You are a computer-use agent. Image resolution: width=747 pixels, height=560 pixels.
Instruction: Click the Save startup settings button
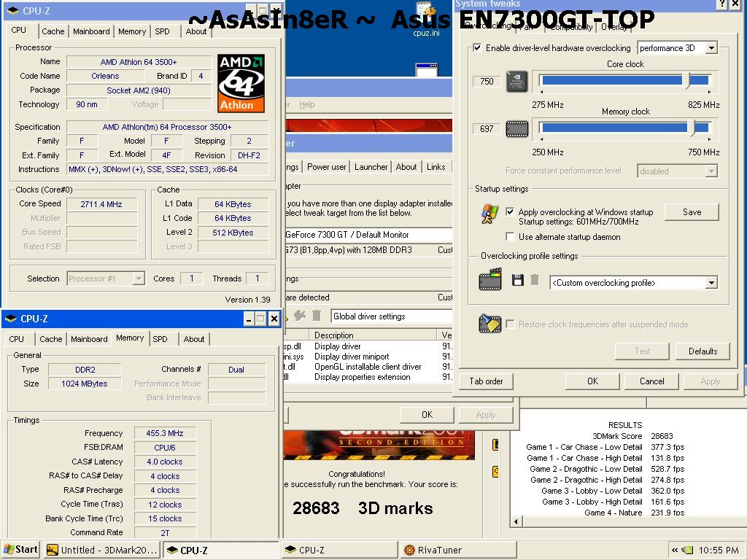pyautogui.click(x=692, y=212)
